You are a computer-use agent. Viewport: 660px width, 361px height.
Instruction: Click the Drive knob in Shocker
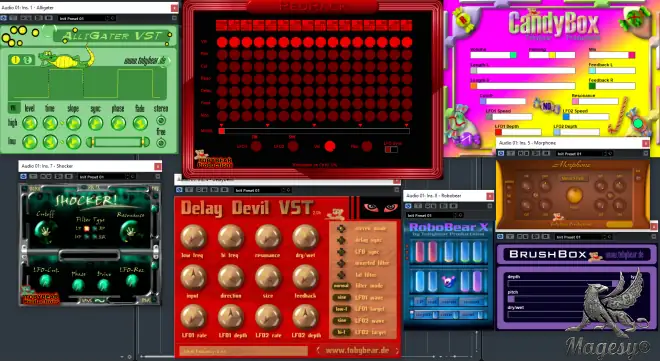(x=103, y=285)
